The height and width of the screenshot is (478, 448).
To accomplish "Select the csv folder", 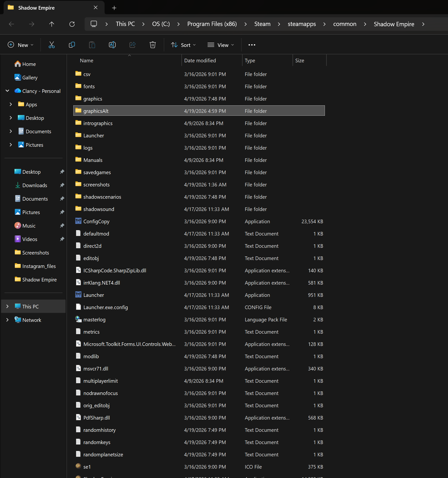I will coord(199,74).
